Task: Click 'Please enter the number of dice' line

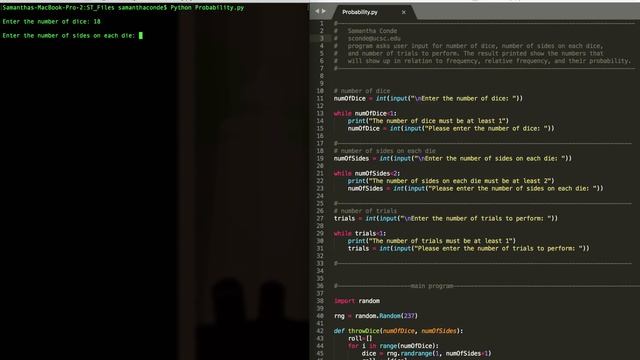Action: click(451, 128)
